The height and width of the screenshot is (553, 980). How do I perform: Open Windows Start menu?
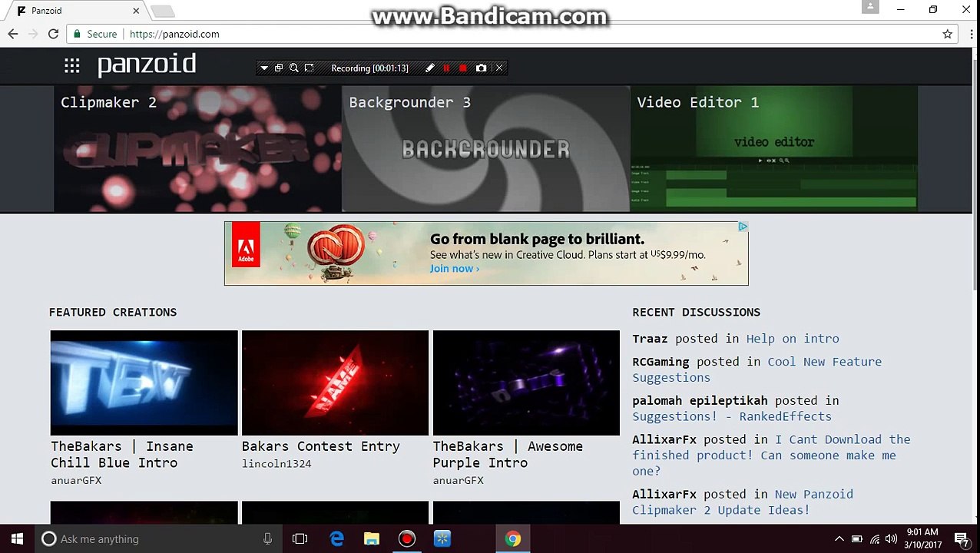point(18,539)
